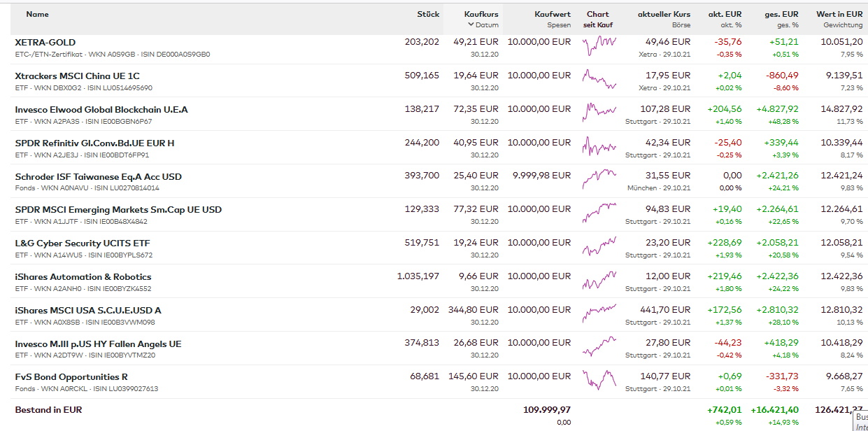Open XETRA-GOLD sparkline chart
The width and height of the screenshot is (868, 431).
[x=599, y=46]
